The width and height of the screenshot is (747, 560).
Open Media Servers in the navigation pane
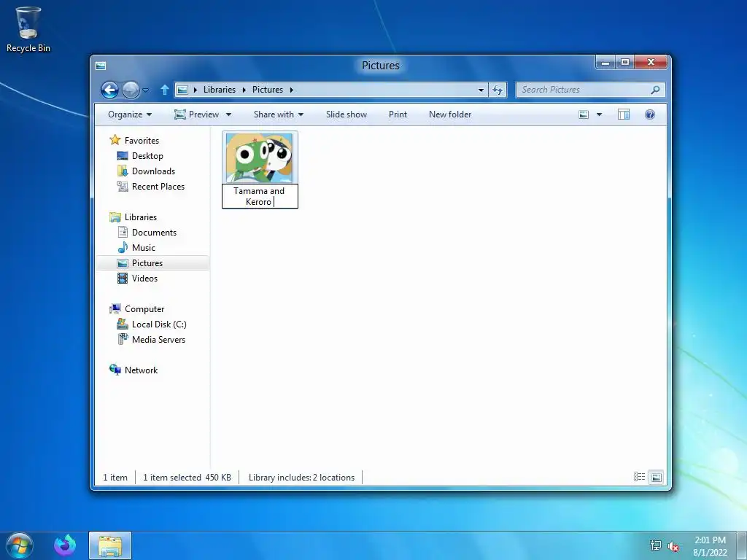point(158,340)
